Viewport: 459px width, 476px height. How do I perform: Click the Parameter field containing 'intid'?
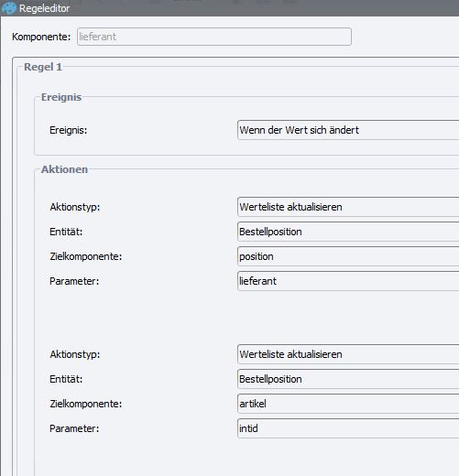pyautogui.click(x=348, y=428)
